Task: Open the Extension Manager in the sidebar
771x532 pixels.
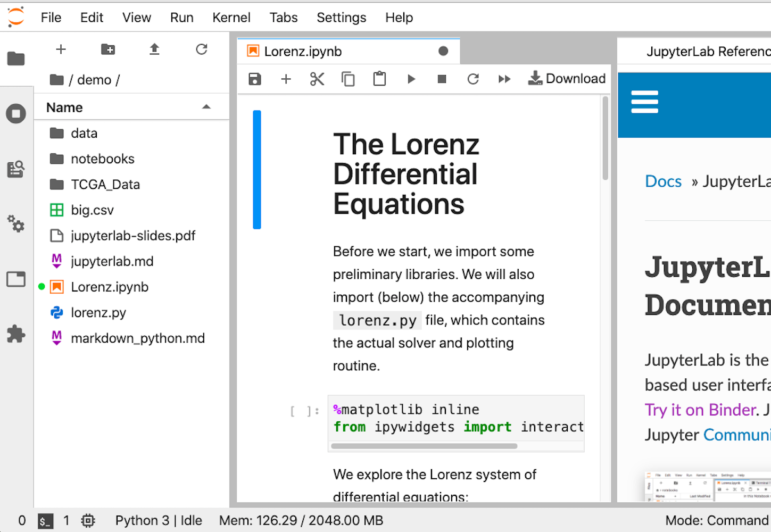Action: tap(16, 334)
